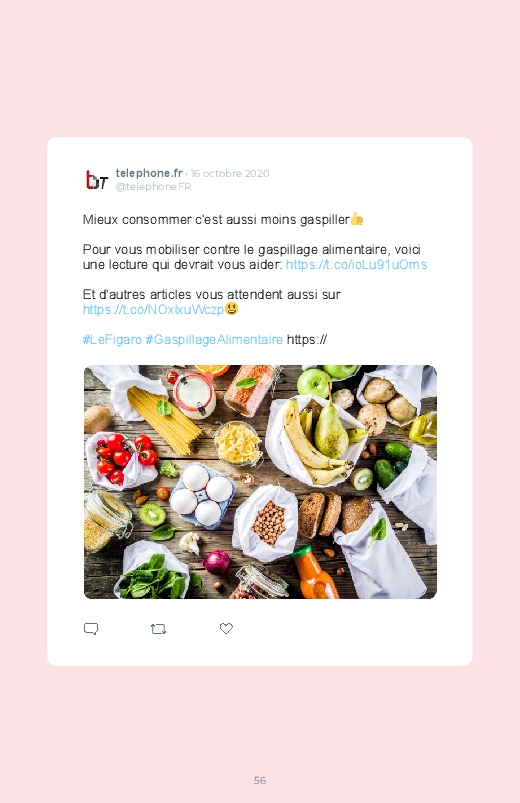Viewport: 520px width, 803px height.
Task: Browse the #GaspillageAlimentaire hashtag
Action: click(214, 340)
